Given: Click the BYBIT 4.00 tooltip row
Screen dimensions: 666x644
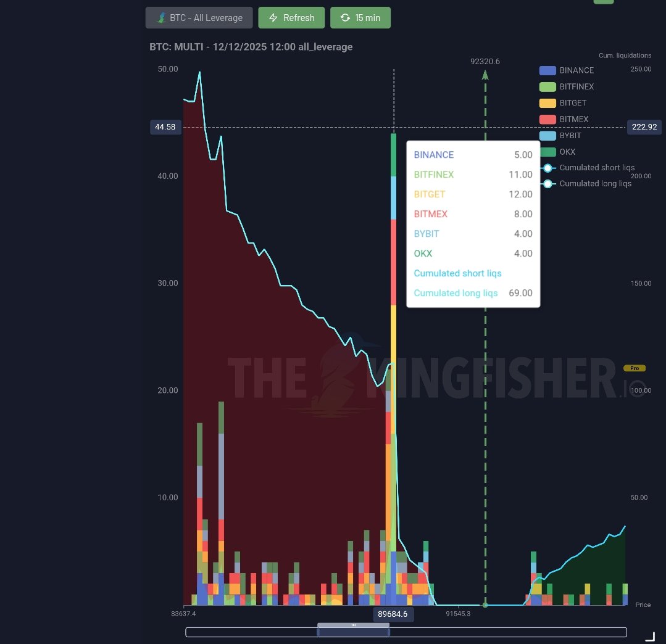Looking at the screenshot, I should coord(473,234).
